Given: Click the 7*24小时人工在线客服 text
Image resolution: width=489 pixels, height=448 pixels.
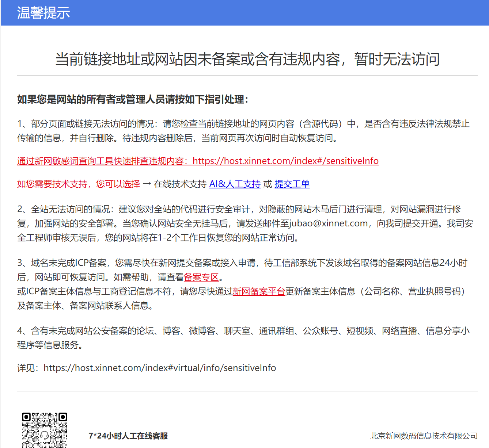Looking at the screenshot, I should click(x=128, y=436).
